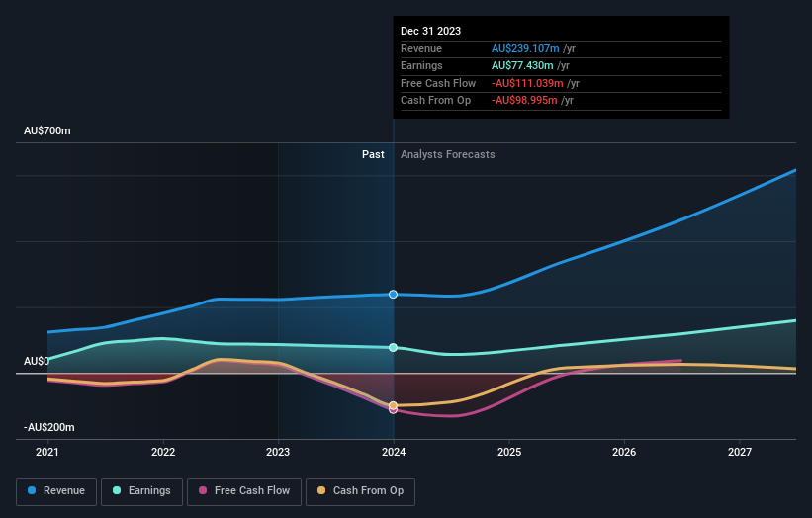This screenshot has height=518, width=812.
Task: Click the -AU$111.039m free cash flow value
Action: pyautogui.click(x=527, y=83)
